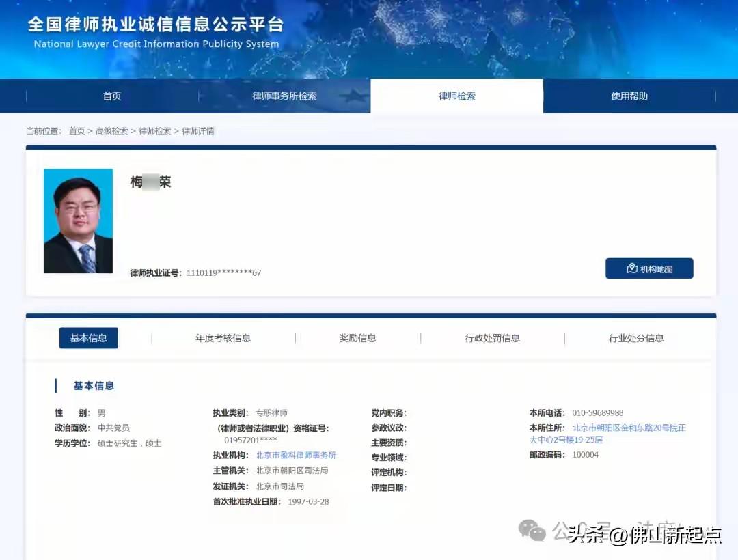Click the 律师详情 breadcrumb entry
Viewport: 738px width, 560px height.
point(198,130)
